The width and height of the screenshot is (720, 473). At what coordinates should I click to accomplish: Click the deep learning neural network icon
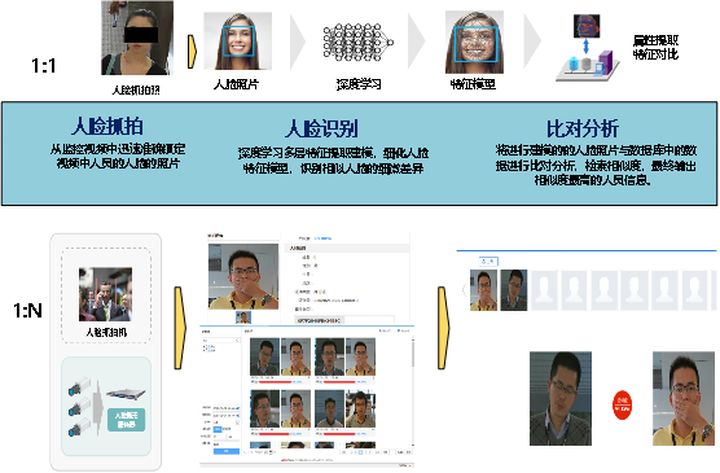tap(351, 40)
